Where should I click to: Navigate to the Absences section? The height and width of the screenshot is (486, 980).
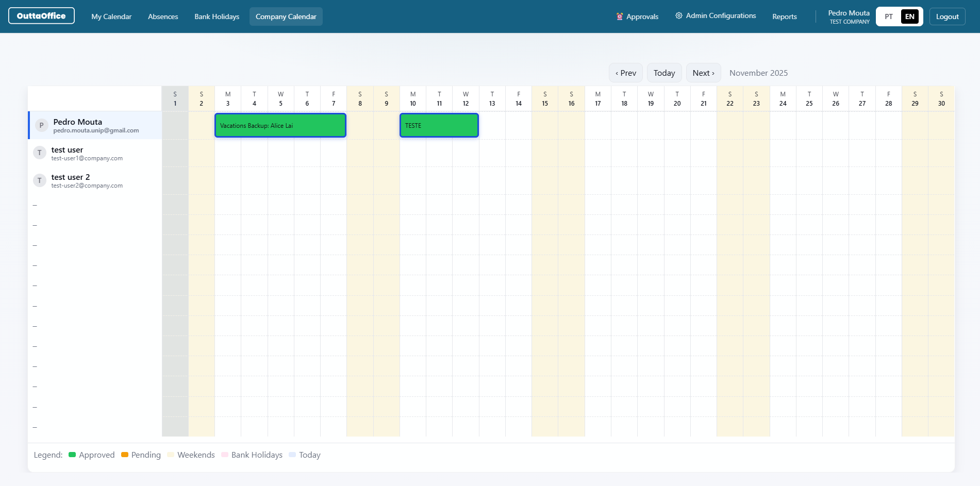162,16
